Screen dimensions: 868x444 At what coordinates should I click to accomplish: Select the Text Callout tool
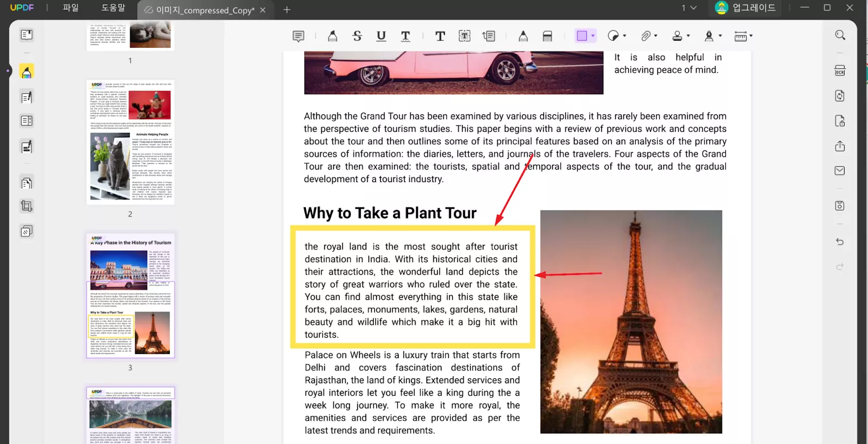click(x=489, y=36)
